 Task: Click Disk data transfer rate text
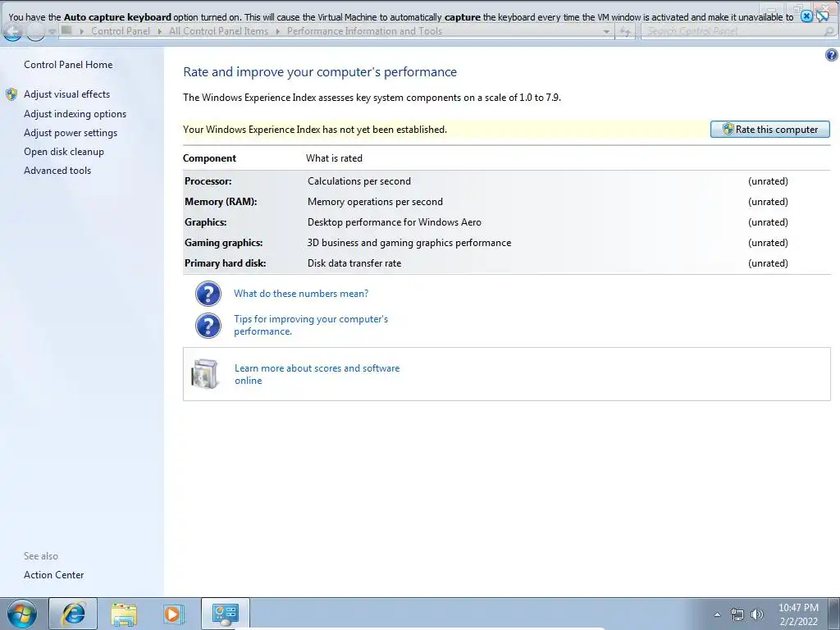[354, 263]
